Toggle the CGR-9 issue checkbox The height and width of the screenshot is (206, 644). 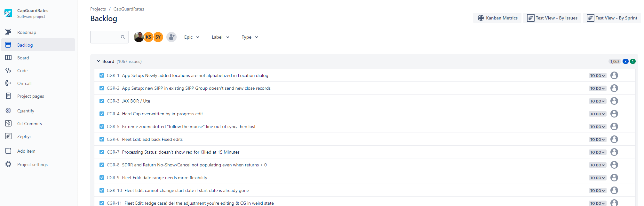tap(102, 178)
